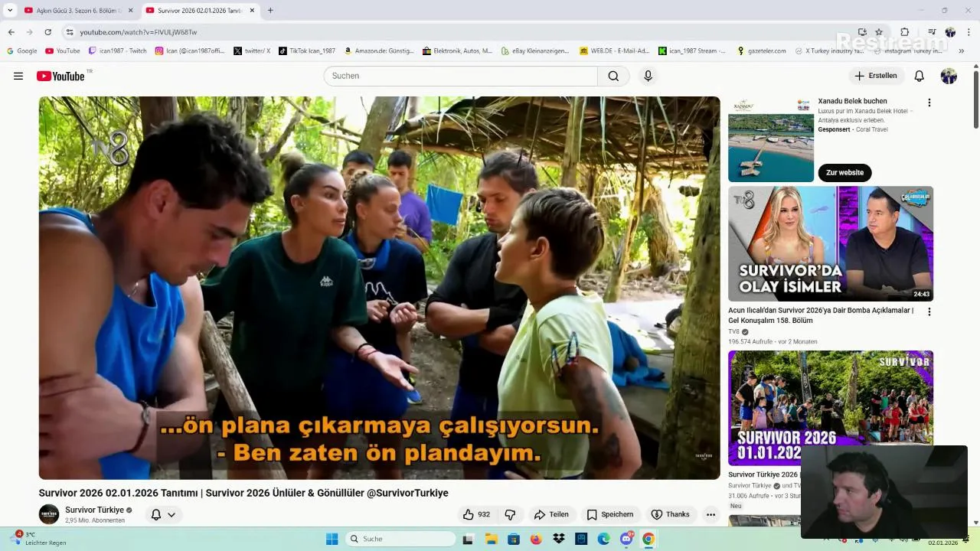980x551 pixels.
Task: Open Windows Start menu
Action: [x=332, y=539]
